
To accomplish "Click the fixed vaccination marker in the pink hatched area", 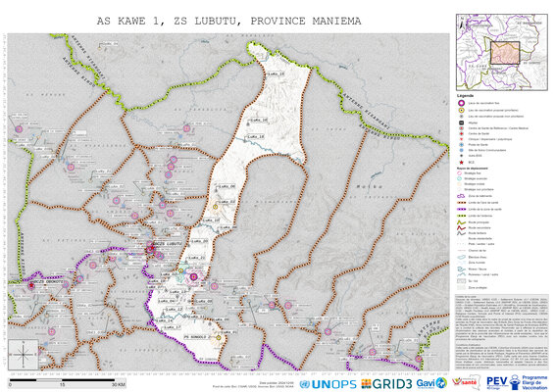I will point(193,277).
